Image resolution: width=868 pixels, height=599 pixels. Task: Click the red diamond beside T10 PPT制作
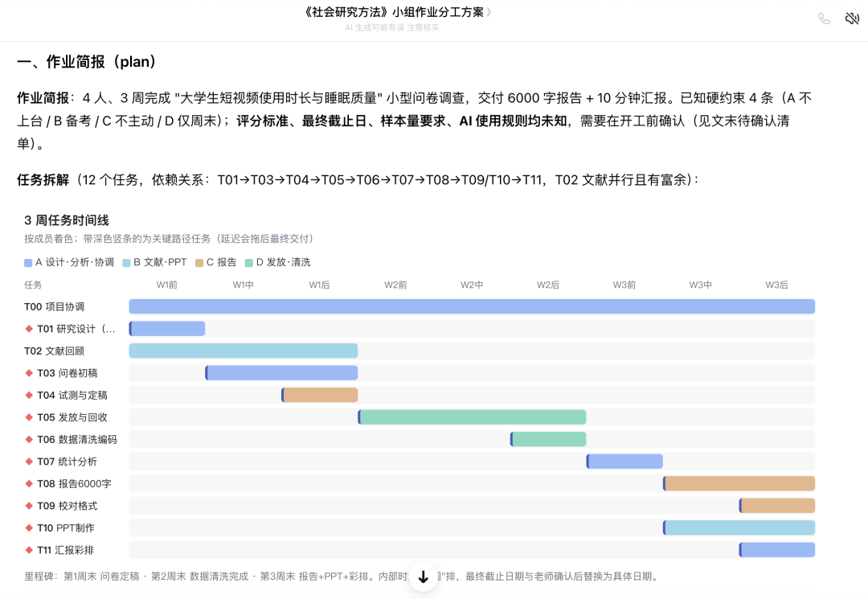point(29,528)
